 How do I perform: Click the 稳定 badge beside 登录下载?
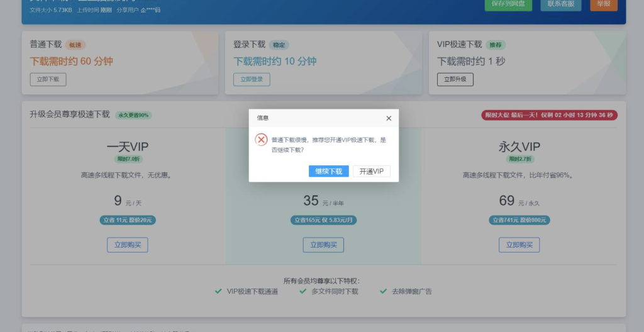point(279,45)
